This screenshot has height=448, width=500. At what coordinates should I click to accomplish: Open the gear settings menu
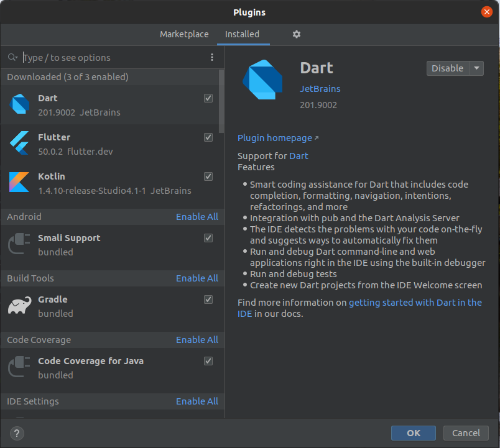tap(297, 34)
